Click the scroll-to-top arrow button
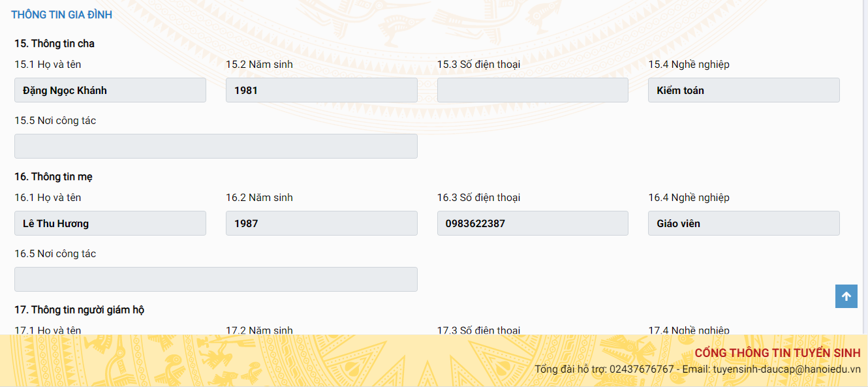The image size is (868, 387). click(x=846, y=296)
